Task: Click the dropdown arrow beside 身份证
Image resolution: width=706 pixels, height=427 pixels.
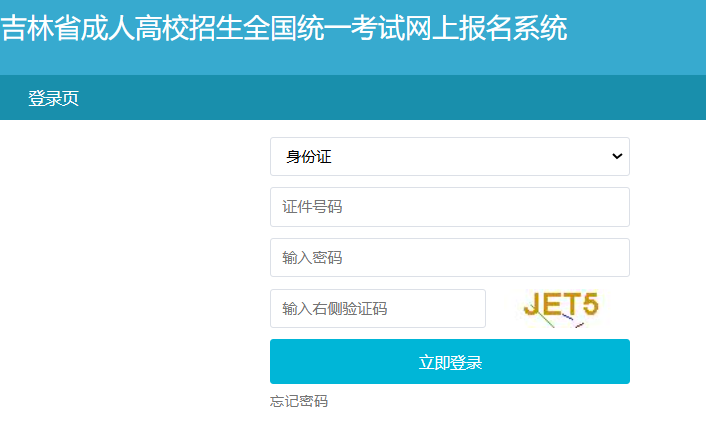Action: (617, 156)
